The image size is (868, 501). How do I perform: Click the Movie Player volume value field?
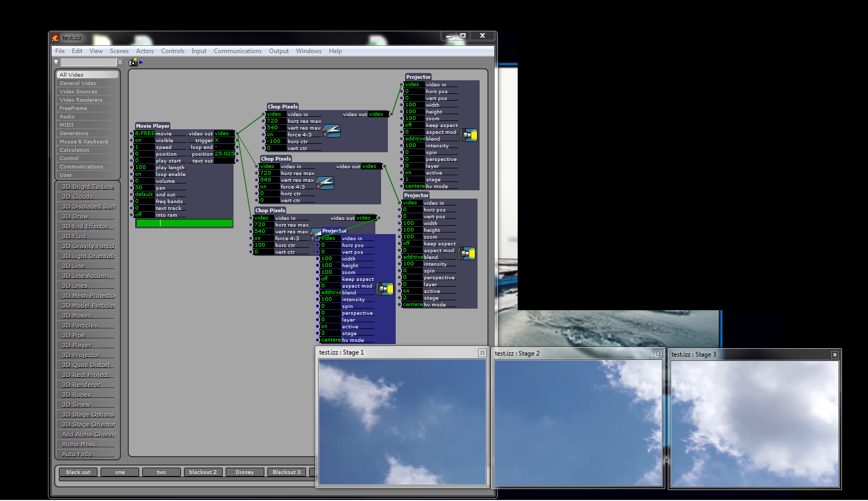pos(144,181)
